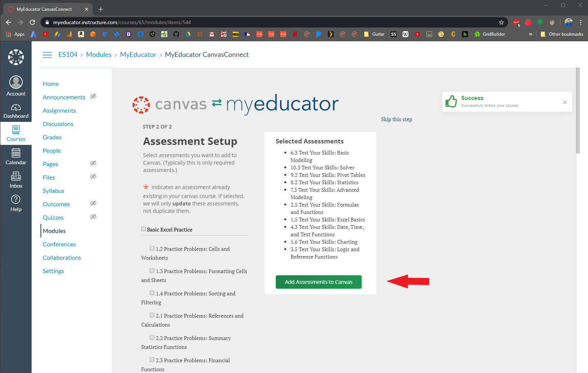
Task: Open Conferences in course navigation
Action: 59,244
